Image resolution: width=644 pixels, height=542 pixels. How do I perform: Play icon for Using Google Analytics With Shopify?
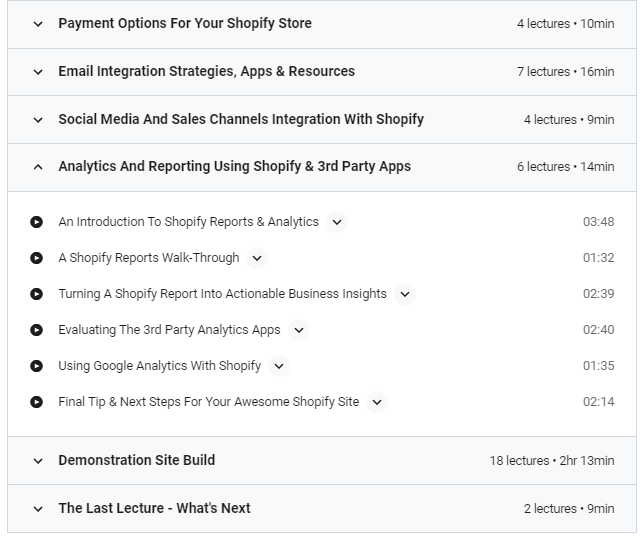[37, 366]
